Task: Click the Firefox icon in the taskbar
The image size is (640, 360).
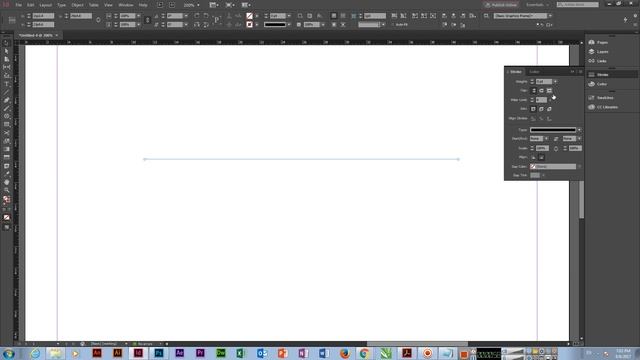Action: (344, 353)
